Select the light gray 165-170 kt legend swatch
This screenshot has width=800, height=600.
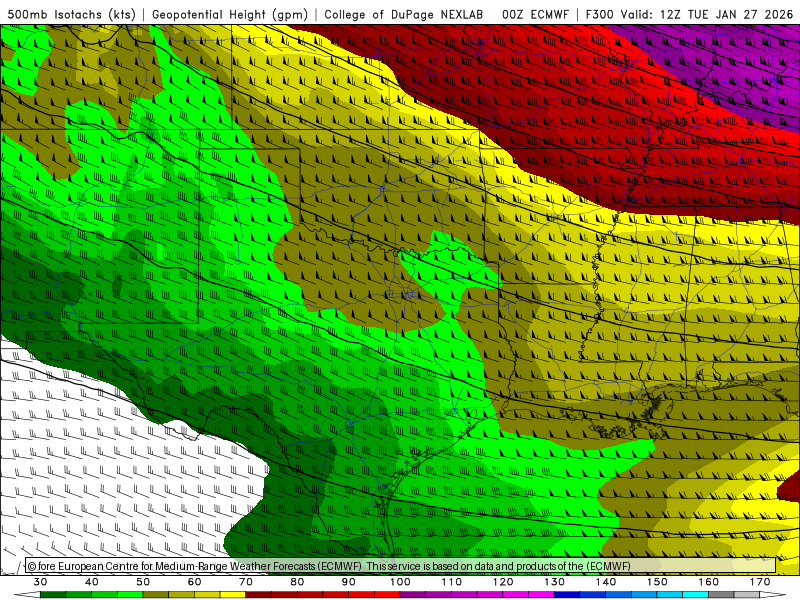click(747, 595)
